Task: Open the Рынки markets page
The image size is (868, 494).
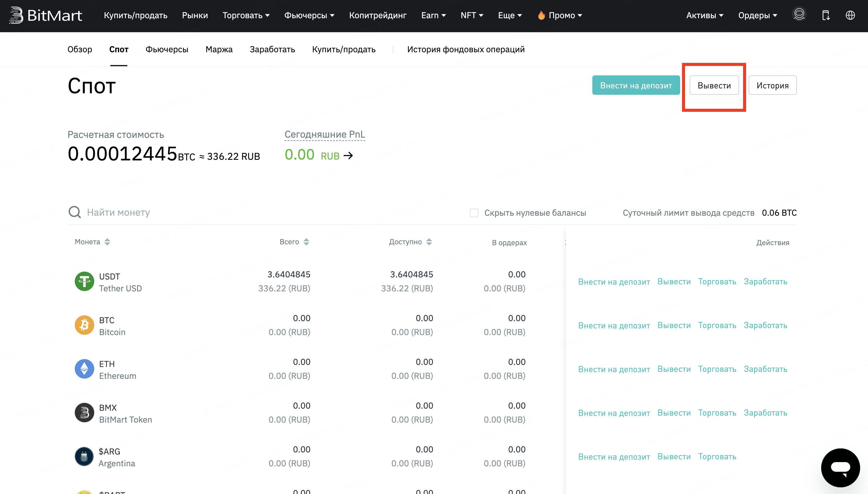Action: pyautogui.click(x=195, y=15)
